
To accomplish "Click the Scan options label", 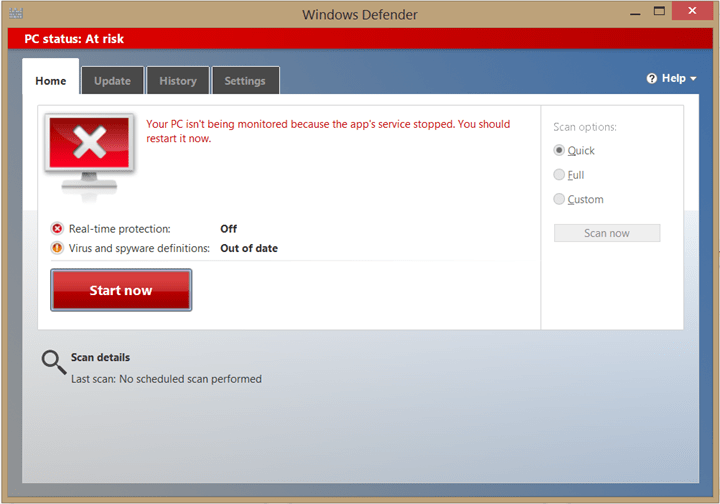I will coord(585,127).
